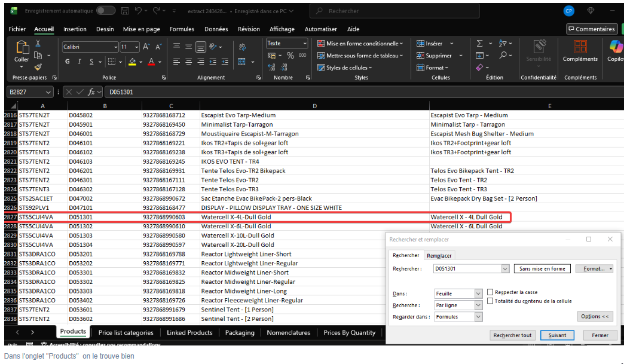The image size is (630, 364).
Task: Click the Fermer button
Action: click(x=600, y=335)
